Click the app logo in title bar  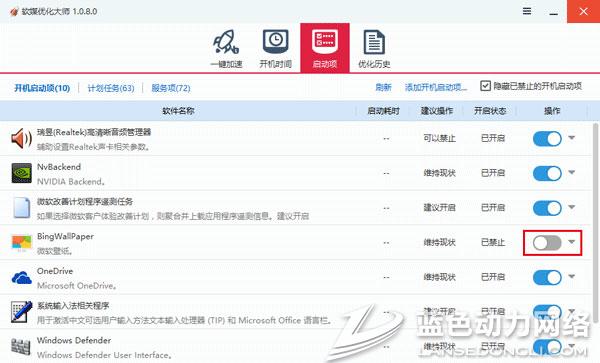pos(14,12)
